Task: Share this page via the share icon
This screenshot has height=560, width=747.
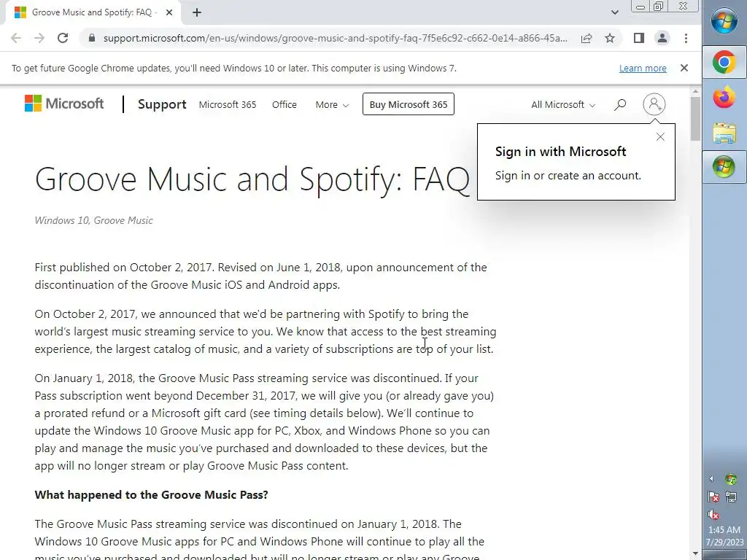Action: click(x=587, y=38)
